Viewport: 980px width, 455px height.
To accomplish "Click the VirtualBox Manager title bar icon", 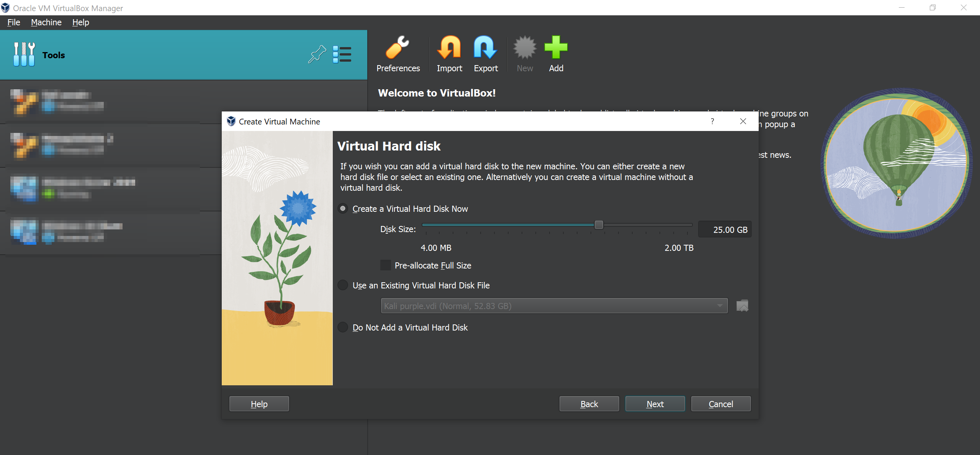I will pyautogui.click(x=5, y=8).
